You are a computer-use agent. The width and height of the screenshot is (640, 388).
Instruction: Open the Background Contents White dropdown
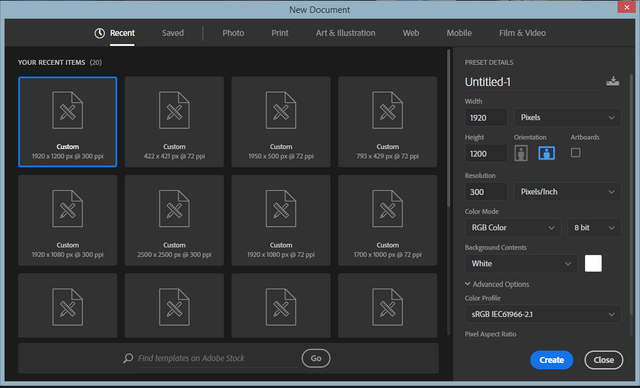pyautogui.click(x=521, y=264)
